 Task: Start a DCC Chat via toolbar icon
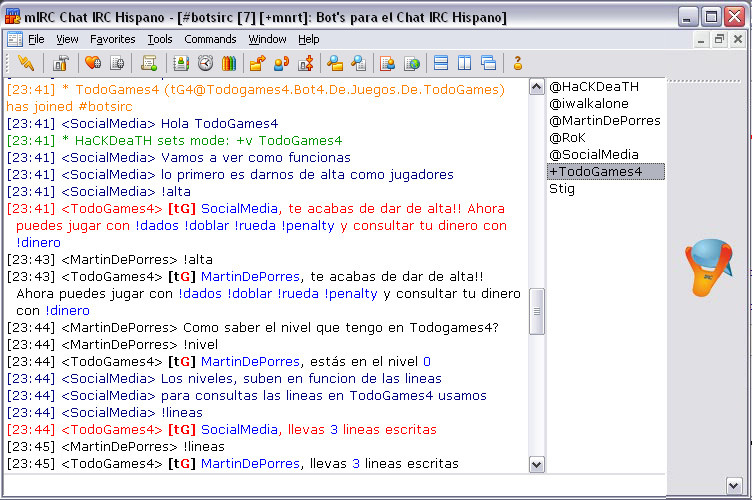[282, 63]
